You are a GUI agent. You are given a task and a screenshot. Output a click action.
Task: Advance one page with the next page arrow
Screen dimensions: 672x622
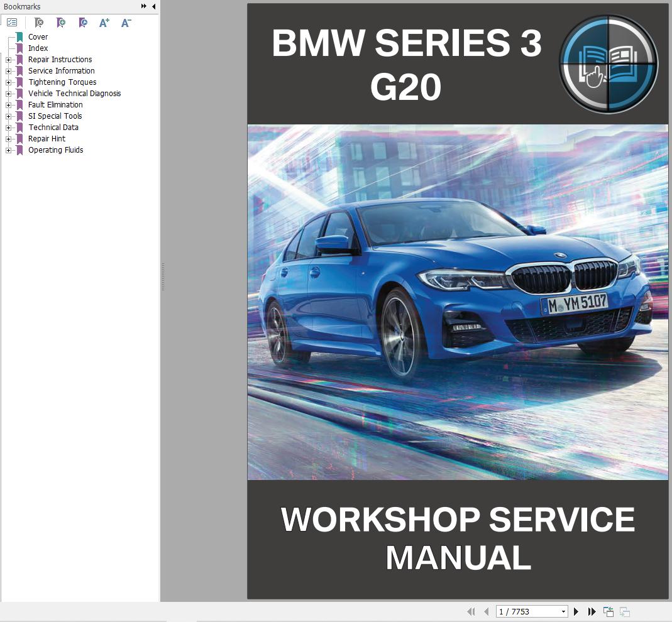[576, 611]
